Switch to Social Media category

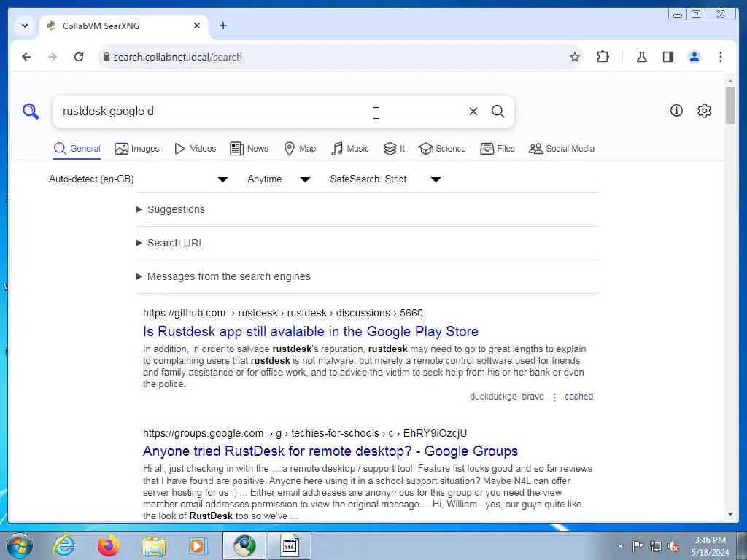[562, 149]
